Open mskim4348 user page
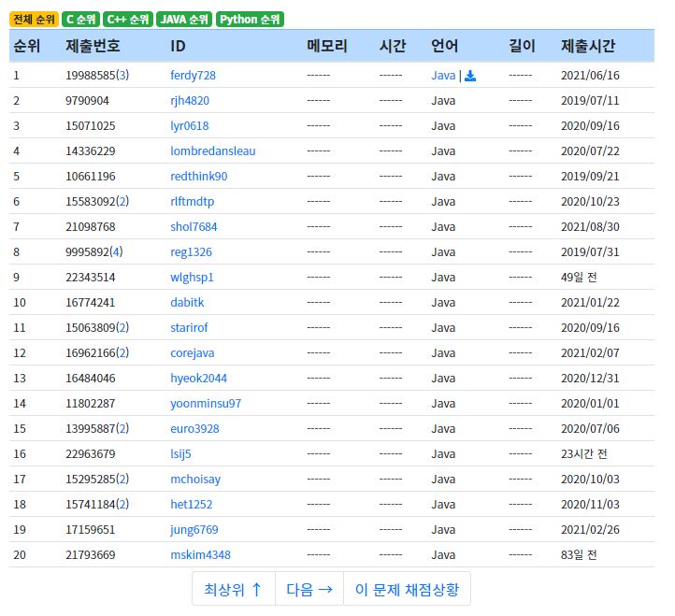Screen dimensions: 675x616 [201, 555]
